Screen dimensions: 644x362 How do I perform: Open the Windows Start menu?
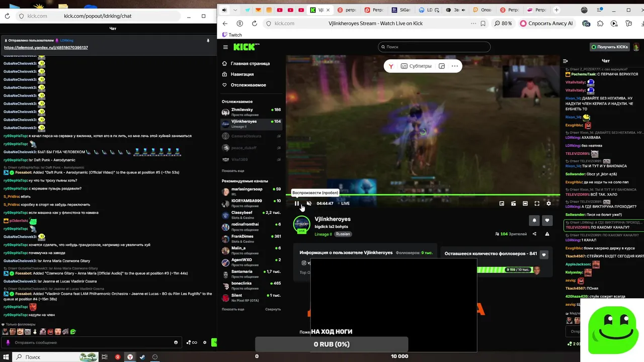[6, 357]
